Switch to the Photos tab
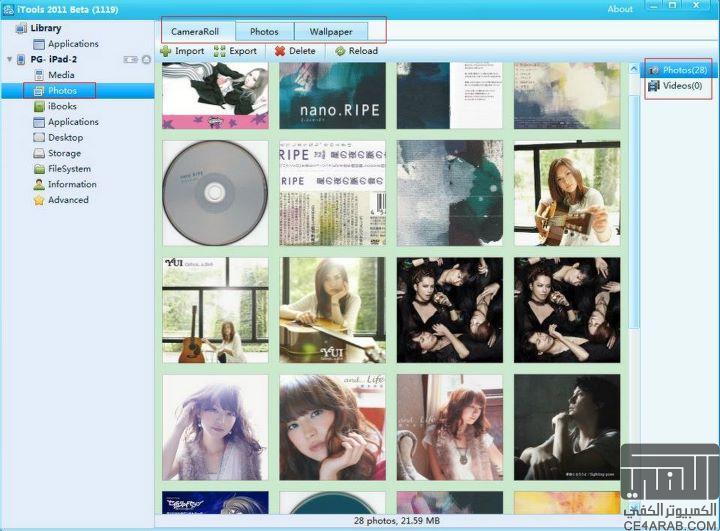The width and height of the screenshot is (720, 531). [x=264, y=31]
